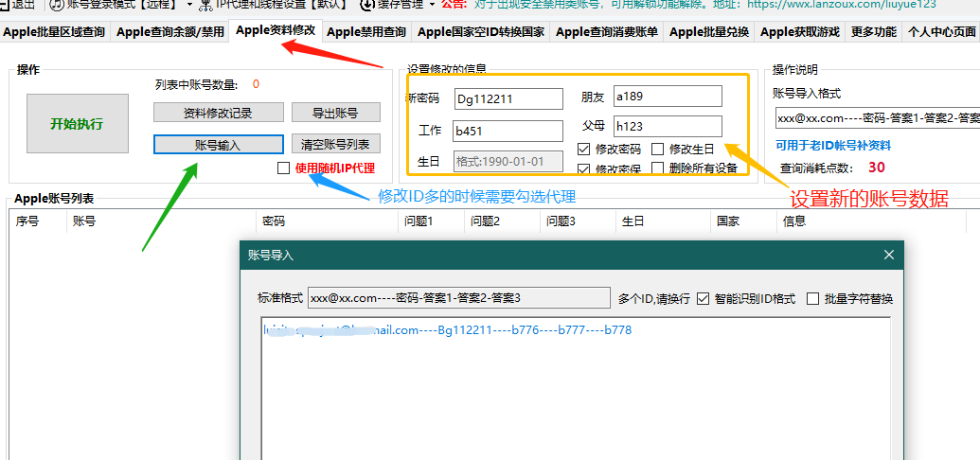Viewport: 980px width, 460px height.
Task: Click the account text area line
Action: (448, 330)
